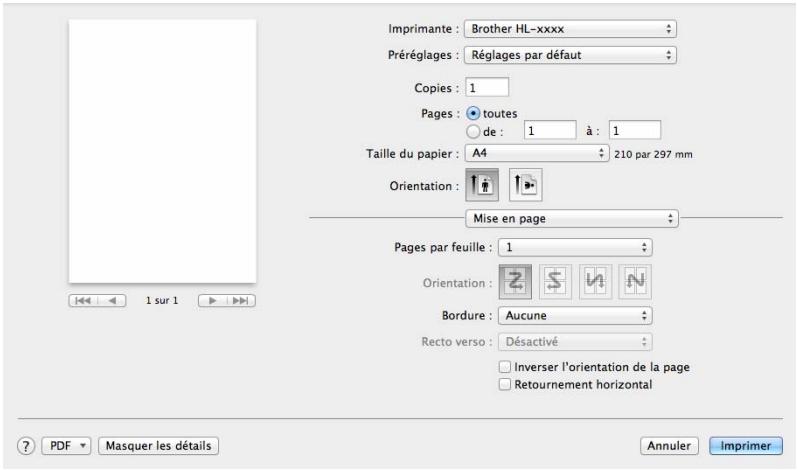Choose top-to-bottom left-first layout direction
798x470 pixels.
tap(595, 281)
